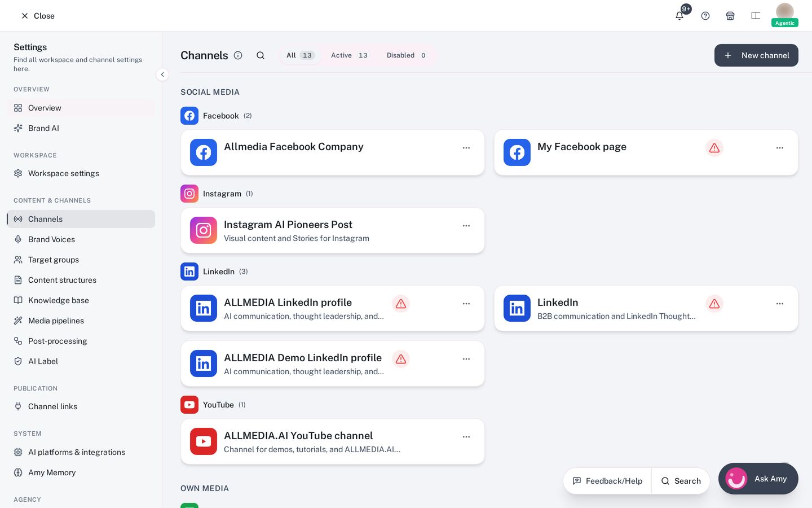This screenshot has width=812, height=508.
Task: Close the settings view
Action: coord(38,16)
